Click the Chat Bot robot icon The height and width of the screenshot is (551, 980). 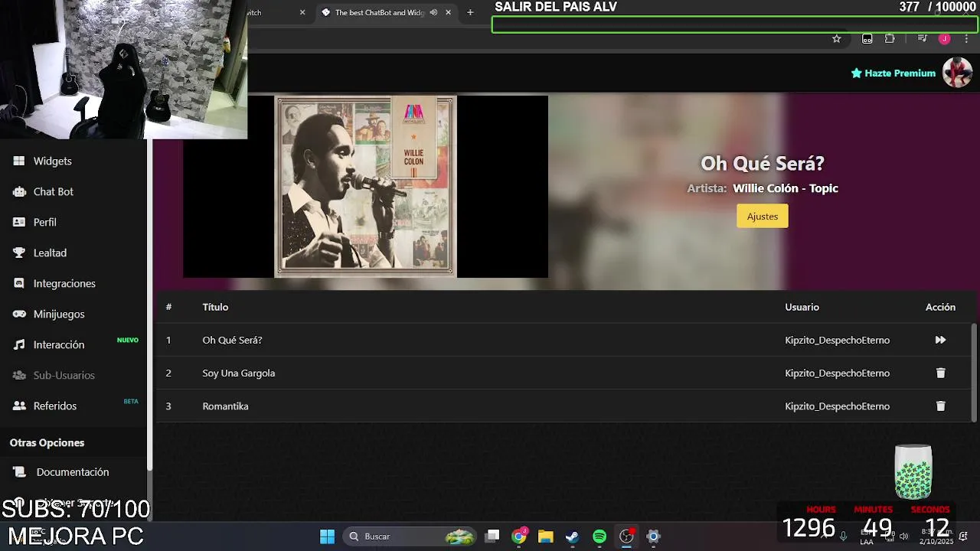(x=19, y=191)
